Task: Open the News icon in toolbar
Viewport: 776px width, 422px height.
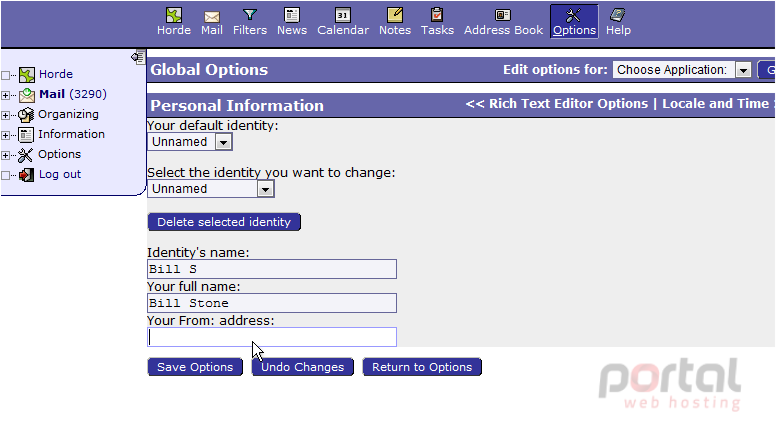Action: [292, 15]
